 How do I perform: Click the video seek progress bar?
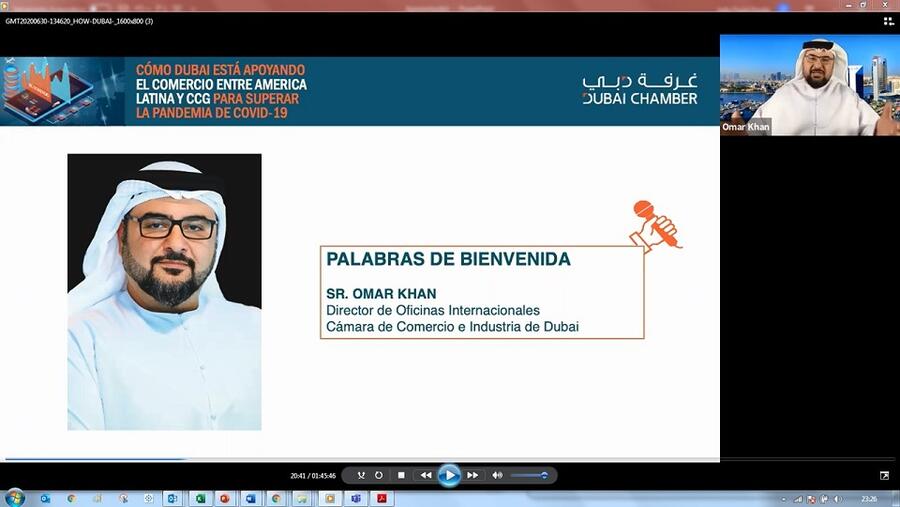click(x=450, y=459)
